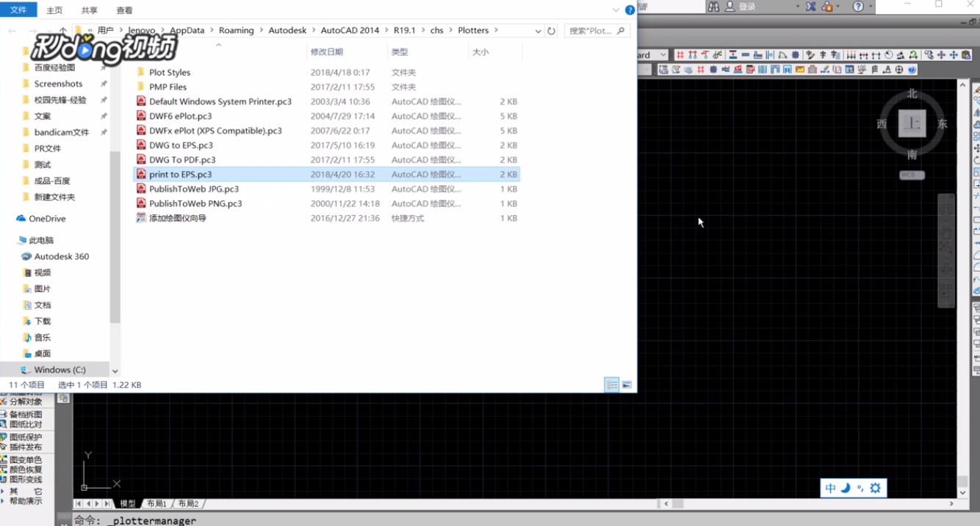Click the 模型 model tab
This screenshot has width=980, height=526.
(128, 504)
